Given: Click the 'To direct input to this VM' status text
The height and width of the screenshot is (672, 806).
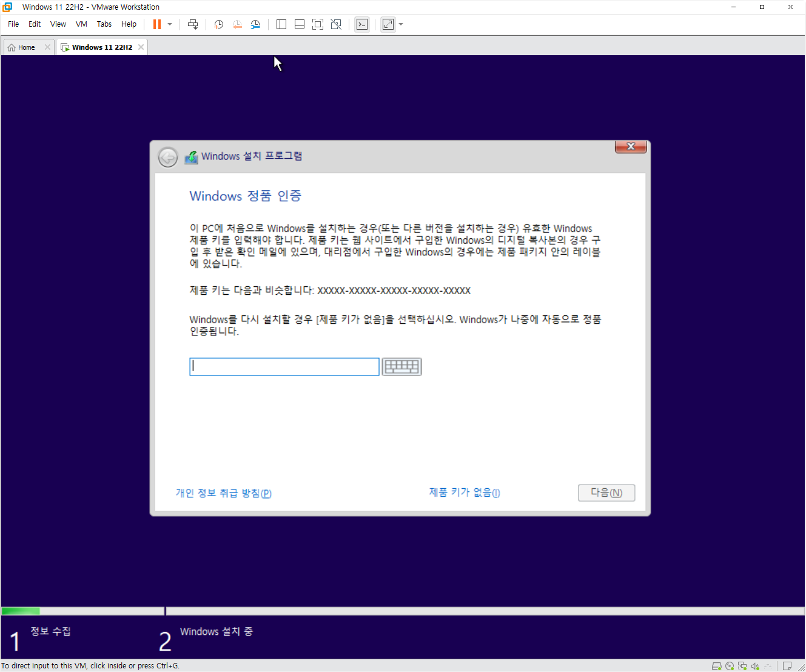Looking at the screenshot, I should (90, 666).
